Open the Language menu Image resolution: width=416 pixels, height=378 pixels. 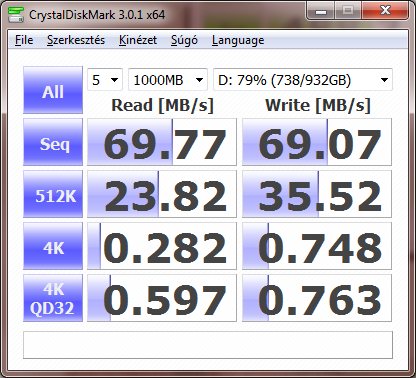click(x=238, y=40)
